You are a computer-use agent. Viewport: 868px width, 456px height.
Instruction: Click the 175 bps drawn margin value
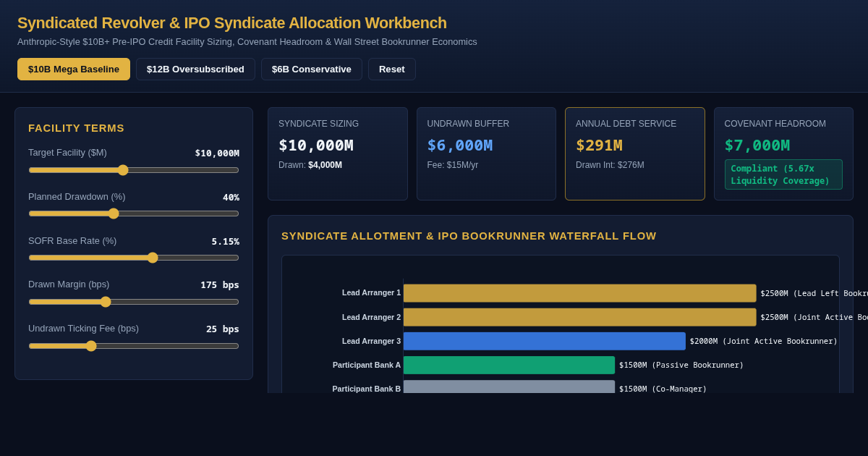click(x=220, y=284)
